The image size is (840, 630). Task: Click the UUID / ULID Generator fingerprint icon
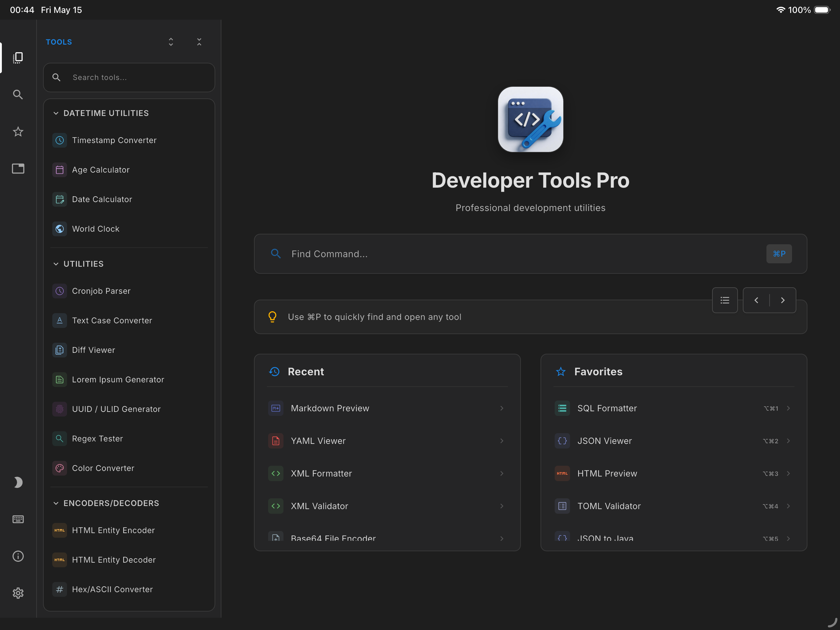60,409
